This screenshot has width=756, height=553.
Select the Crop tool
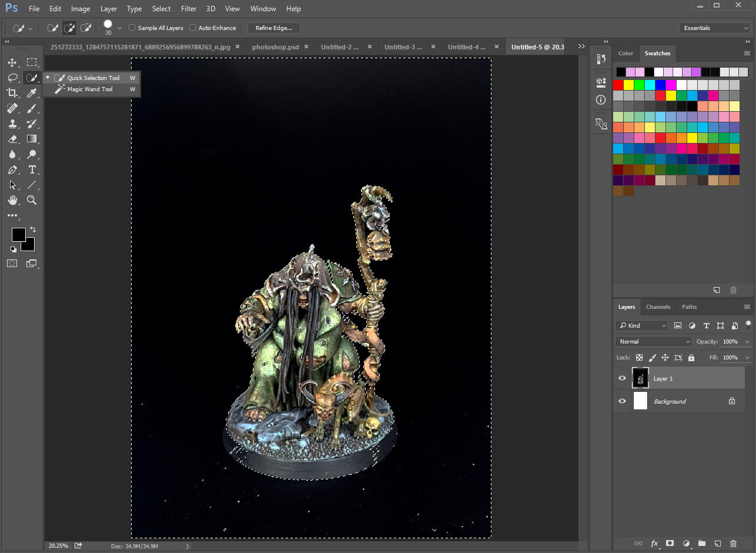12,93
